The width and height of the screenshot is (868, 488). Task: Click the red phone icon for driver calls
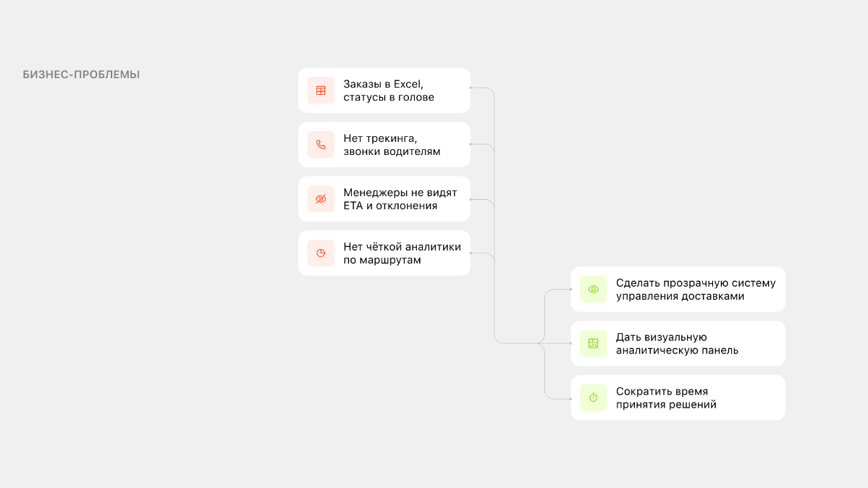click(321, 145)
